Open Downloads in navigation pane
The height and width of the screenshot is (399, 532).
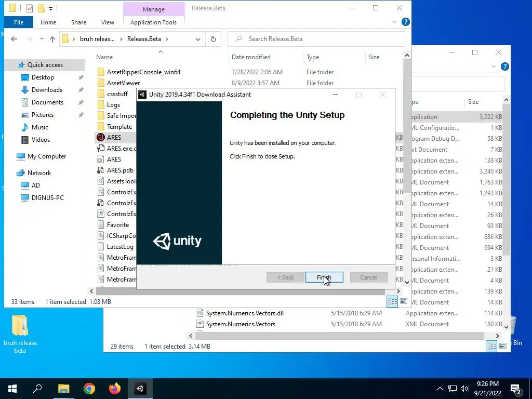click(47, 90)
